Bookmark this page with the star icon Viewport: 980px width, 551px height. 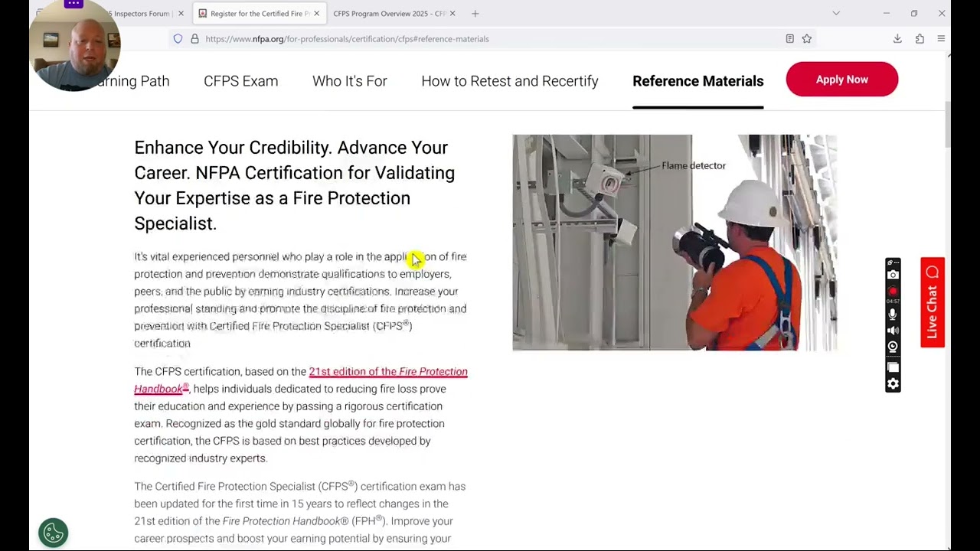pyautogui.click(x=807, y=39)
